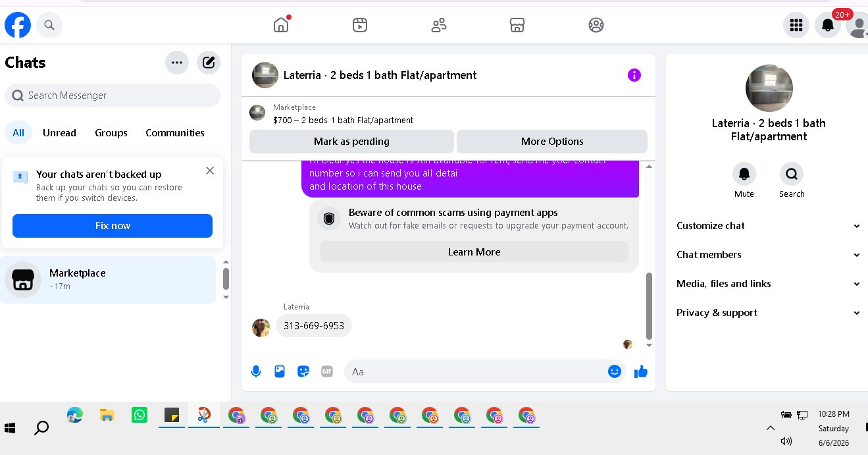The height and width of the screenshot is (455, 868).
Task: Open the volume speaker tray icon
Action: pos(786,441)
